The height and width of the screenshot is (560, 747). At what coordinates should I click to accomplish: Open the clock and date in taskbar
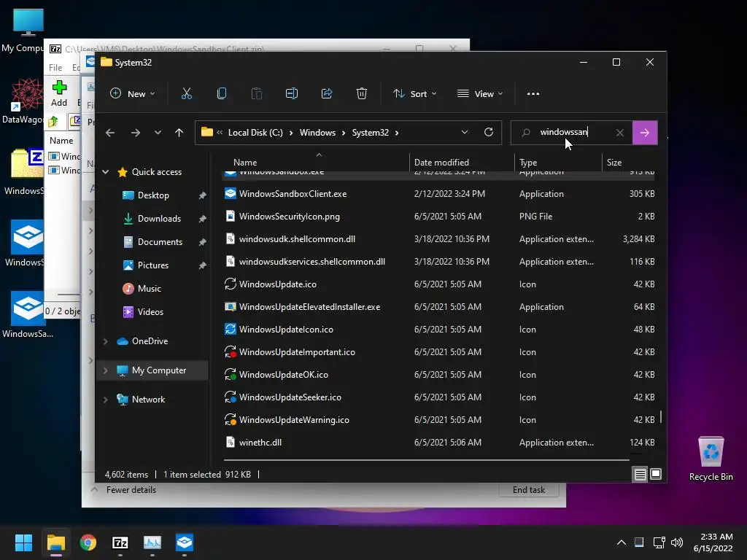point(713,542)
